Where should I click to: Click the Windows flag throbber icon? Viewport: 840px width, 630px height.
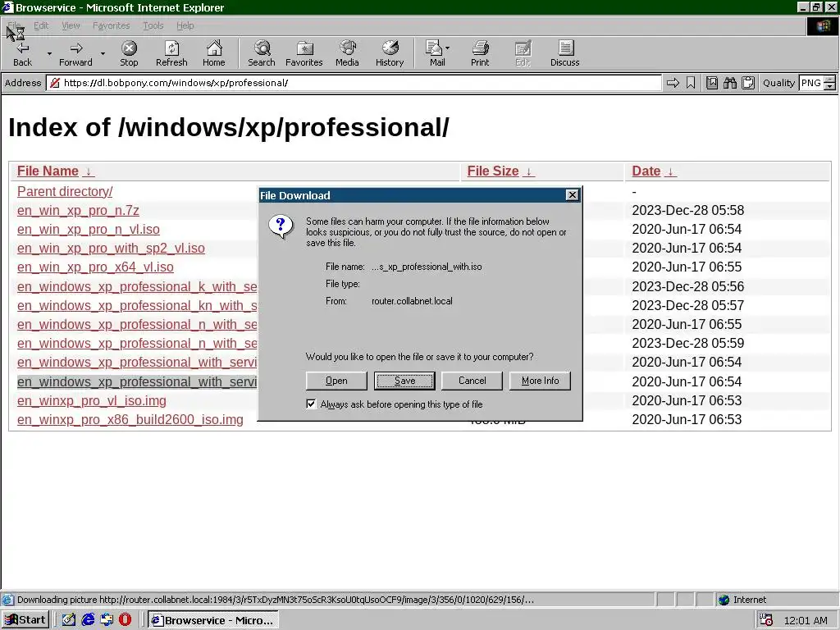coord(822,26)
